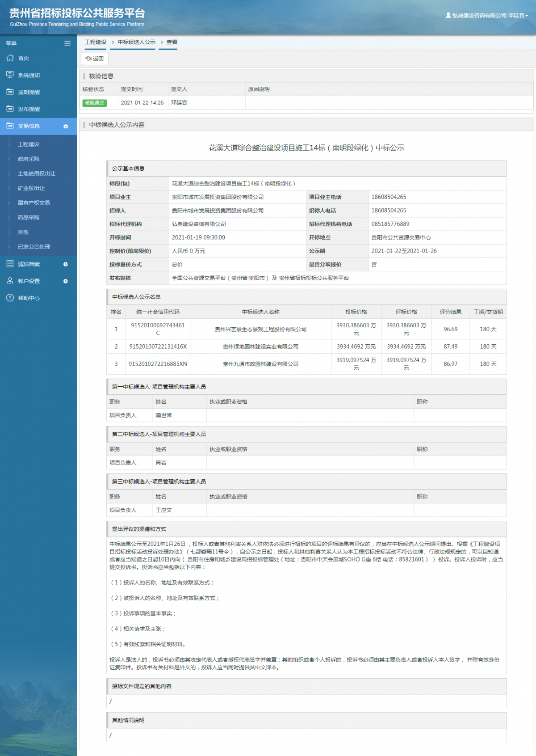Collapse the 交易信息 menu chevron

click(x=66, y=127)
